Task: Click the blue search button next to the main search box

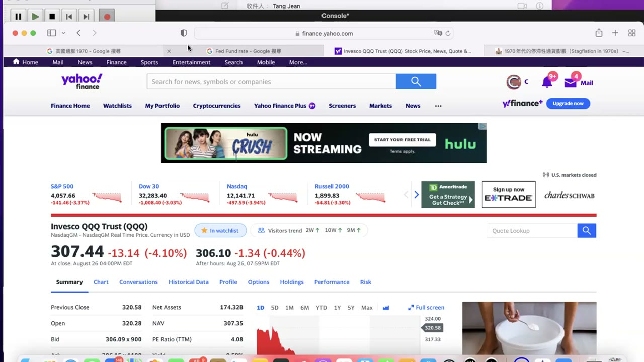Action: 416,82
